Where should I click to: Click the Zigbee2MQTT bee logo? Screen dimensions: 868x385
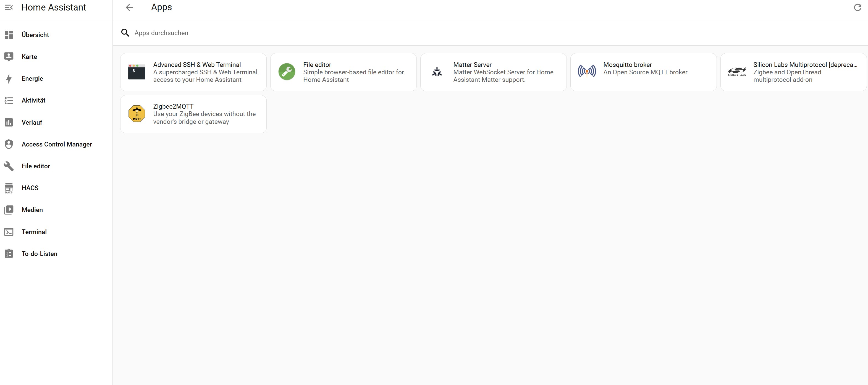point(137,114)
